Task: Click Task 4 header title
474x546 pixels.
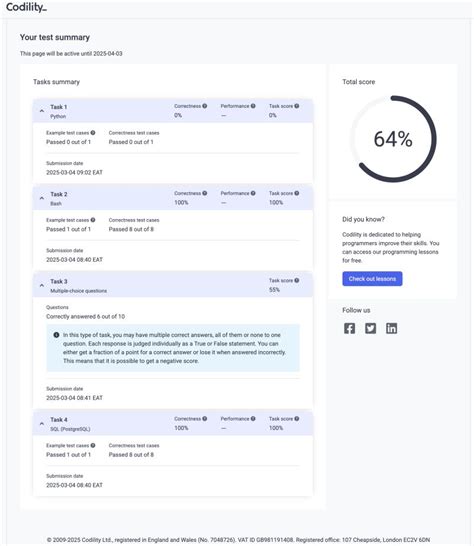Action: coord(59,420)
